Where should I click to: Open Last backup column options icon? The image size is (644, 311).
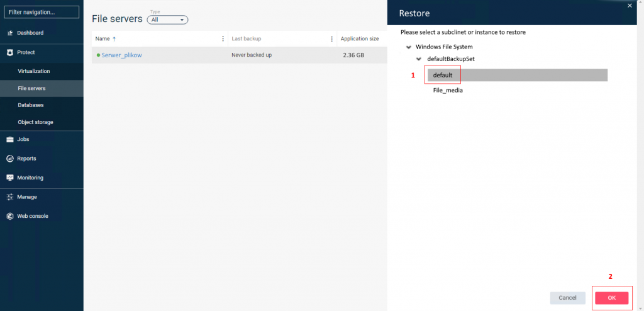click(331, 39)
